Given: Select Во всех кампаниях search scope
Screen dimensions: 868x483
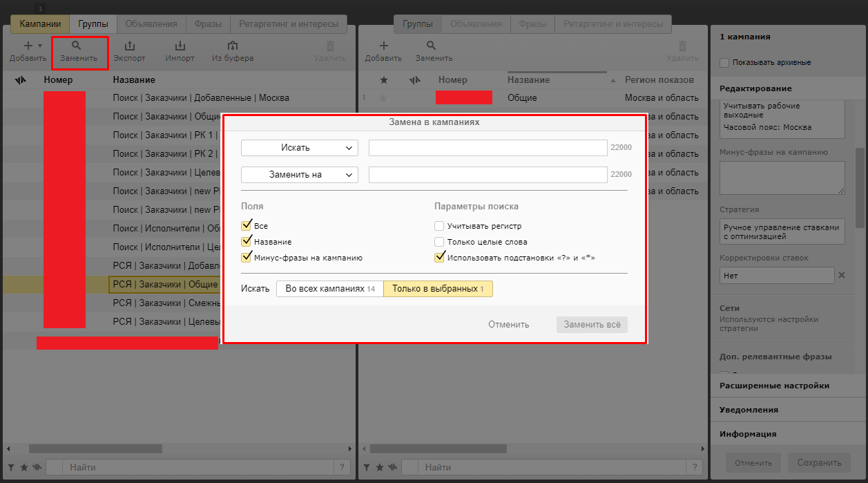Looking at the screenshot, I should pyautogui.click(x=329, y=289).
